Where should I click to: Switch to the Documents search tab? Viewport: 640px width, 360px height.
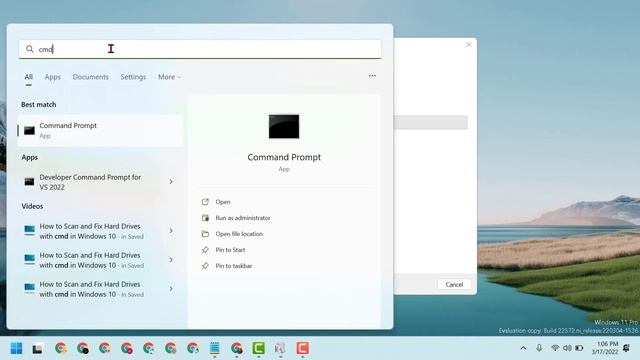coord(91,77)
